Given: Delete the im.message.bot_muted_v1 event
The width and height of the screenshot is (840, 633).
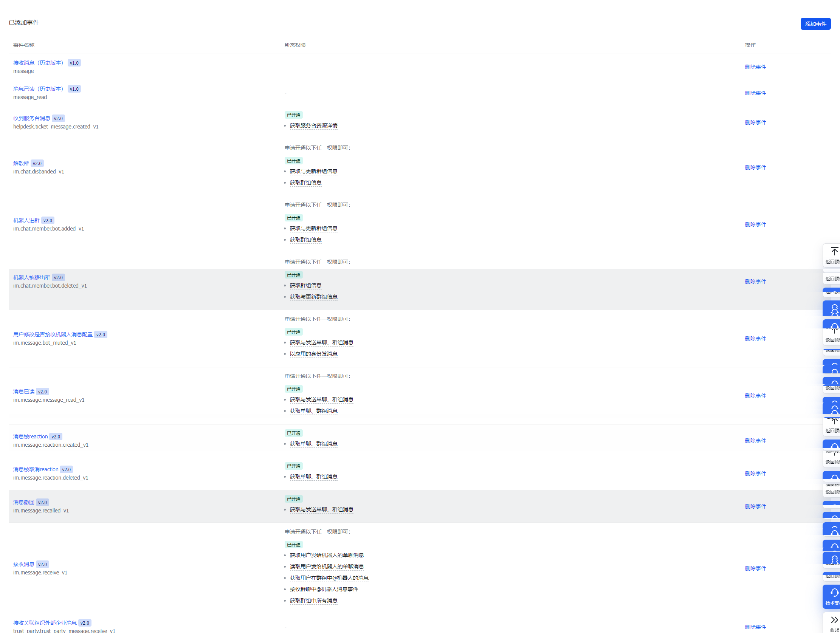Looking at the screenshot, I should point(755,339).
